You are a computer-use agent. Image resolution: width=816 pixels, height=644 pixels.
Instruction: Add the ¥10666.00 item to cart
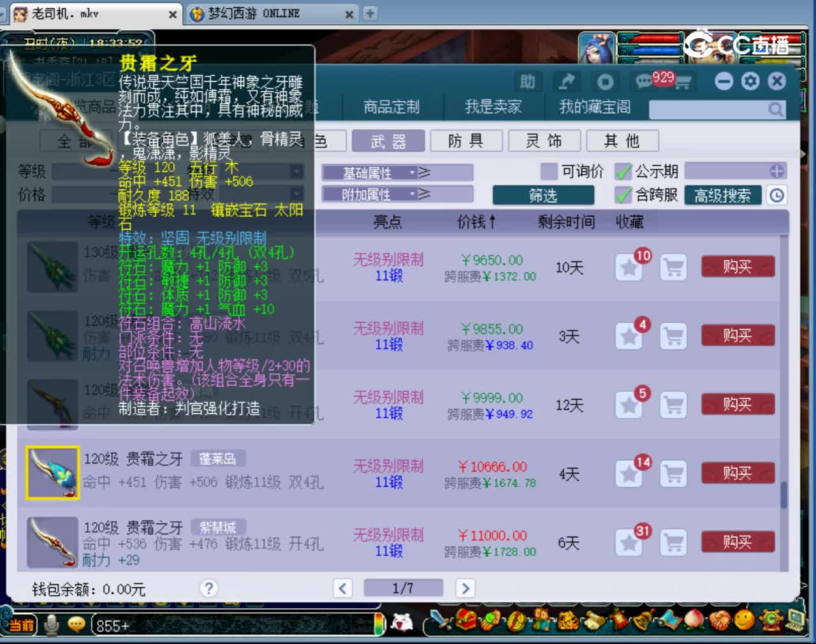[673, 474]
